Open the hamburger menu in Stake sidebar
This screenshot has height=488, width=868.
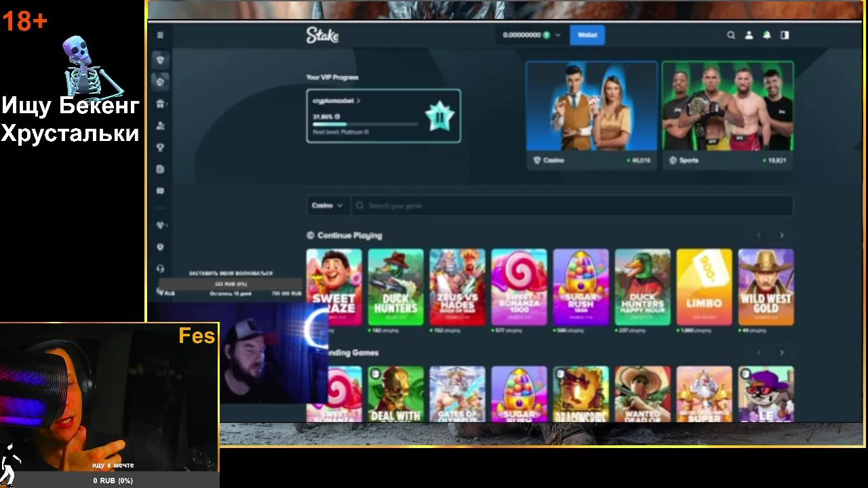(x=160, y=35)
